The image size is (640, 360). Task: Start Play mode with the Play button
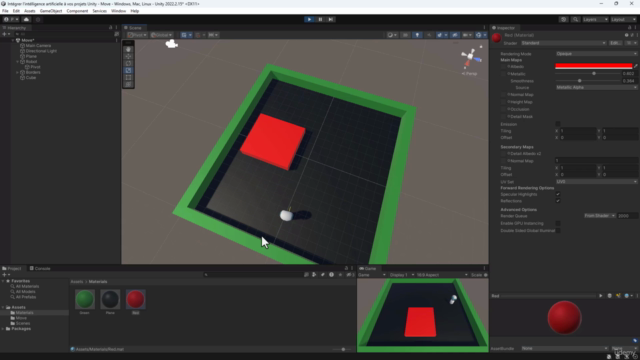(309, 19)
